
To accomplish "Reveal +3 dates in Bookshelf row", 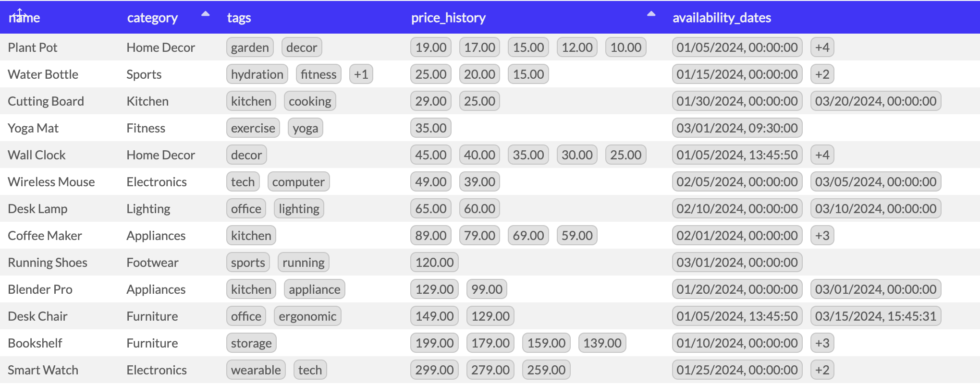I will (822, 343).
